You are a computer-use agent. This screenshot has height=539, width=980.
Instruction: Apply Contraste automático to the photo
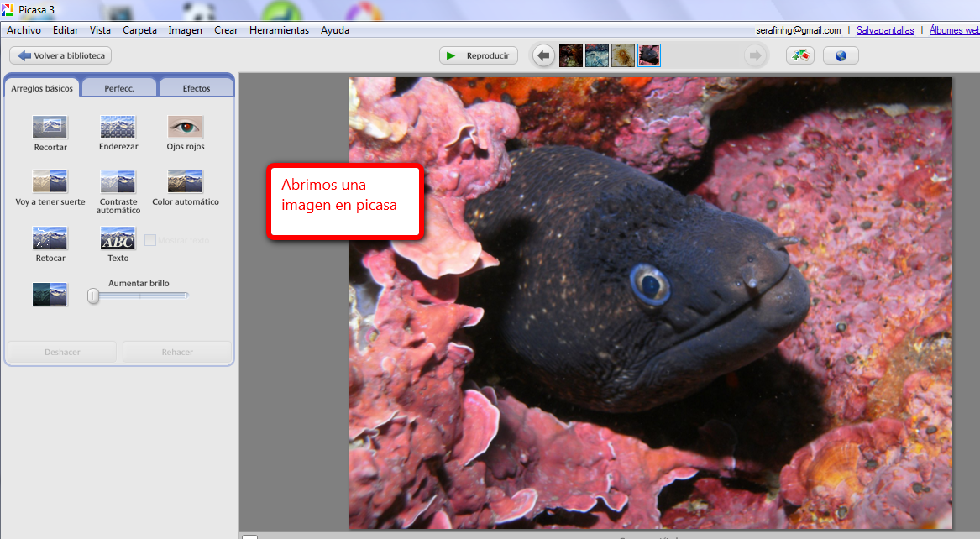[118, 182]
